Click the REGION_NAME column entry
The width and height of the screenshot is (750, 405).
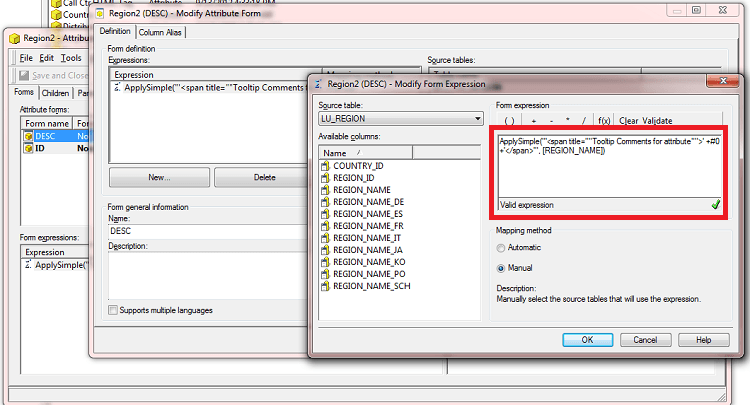(x=361, y=189)
